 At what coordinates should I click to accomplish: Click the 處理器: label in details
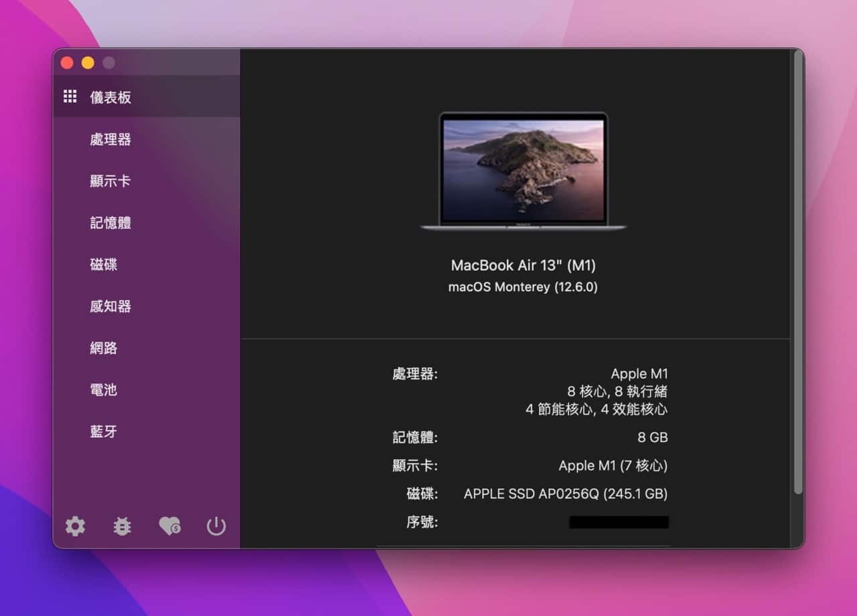pyautogui.click(x=415, y=374)
